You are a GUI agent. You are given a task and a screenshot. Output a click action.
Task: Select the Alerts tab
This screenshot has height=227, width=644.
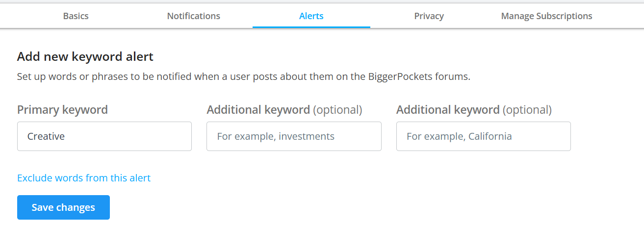point(311,16)
